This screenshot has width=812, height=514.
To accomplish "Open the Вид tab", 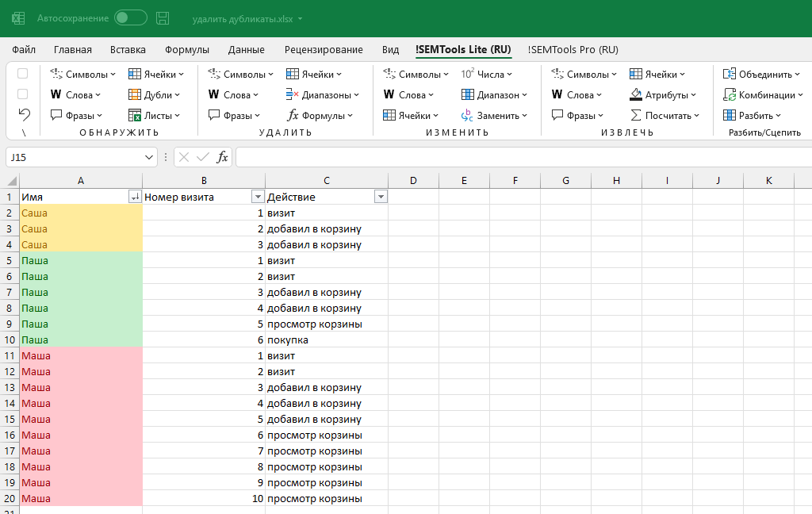I will point(390,50).
